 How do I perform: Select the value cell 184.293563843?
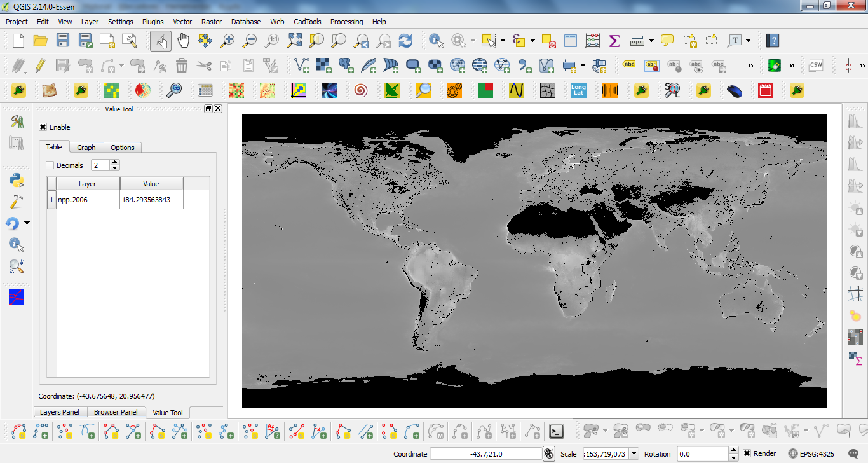(151, 200)
